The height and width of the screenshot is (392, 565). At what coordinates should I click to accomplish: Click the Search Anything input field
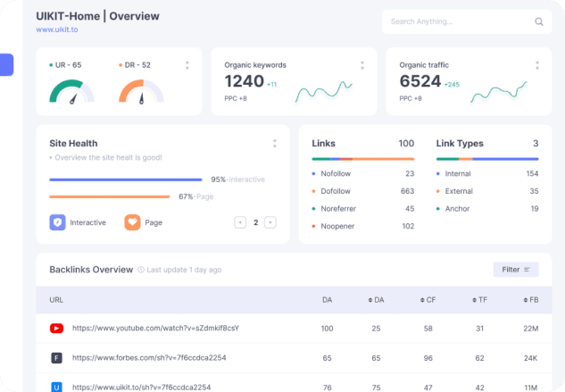pos(455,21)
